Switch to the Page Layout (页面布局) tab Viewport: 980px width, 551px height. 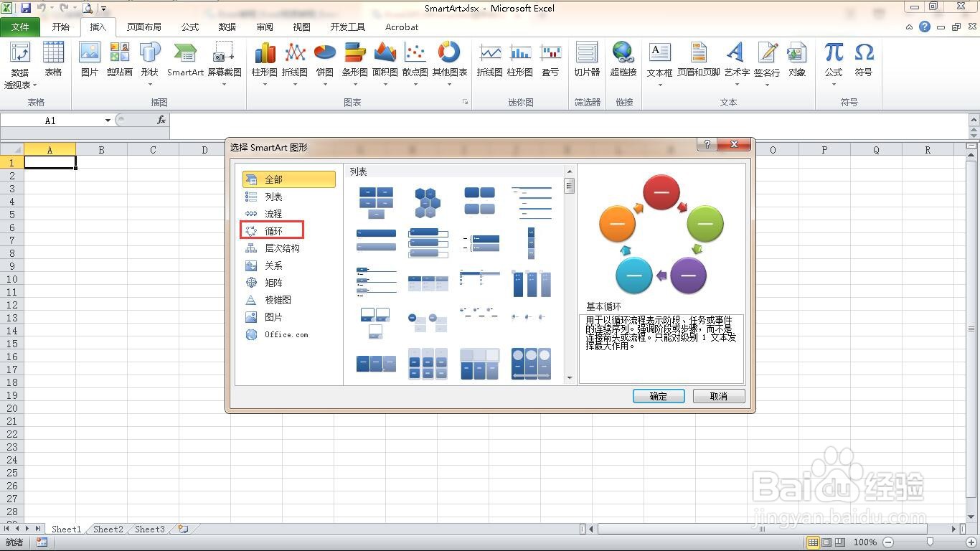coord(144,27)
